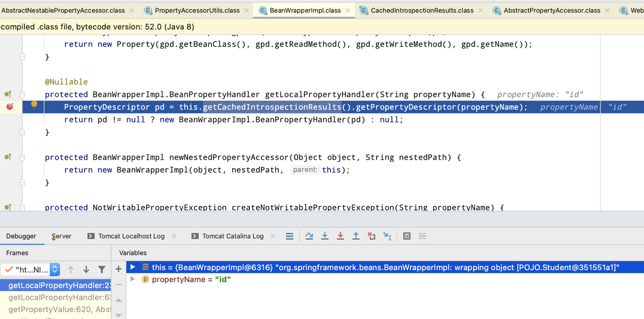Viewport: 644px width, 319px height.
Task: Click override marker next to getLocalPropertyHandler
Action: point(8,94)
